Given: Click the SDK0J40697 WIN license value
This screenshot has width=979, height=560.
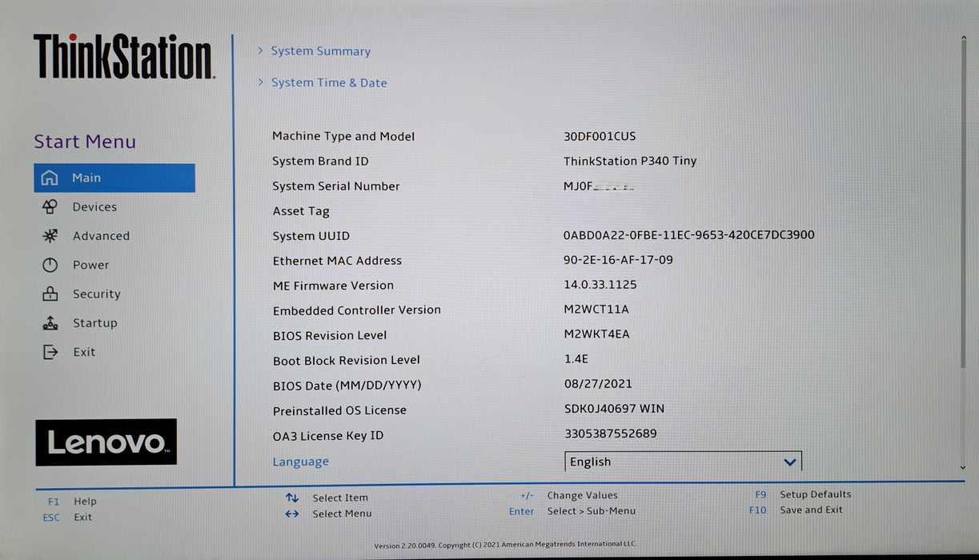Looking at the screenshot, I should tap(614, 409).
